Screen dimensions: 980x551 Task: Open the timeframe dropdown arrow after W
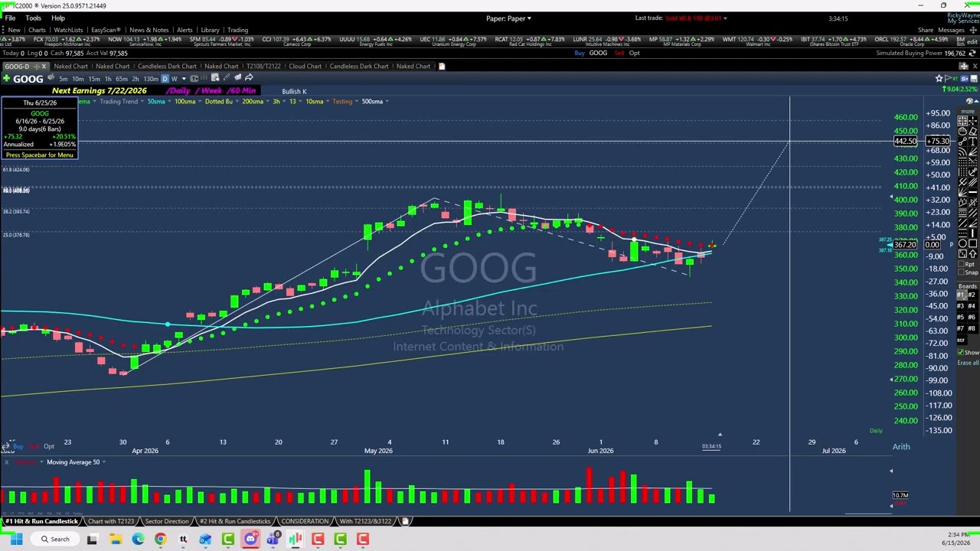pyautogui.click(x=184, y=78)
